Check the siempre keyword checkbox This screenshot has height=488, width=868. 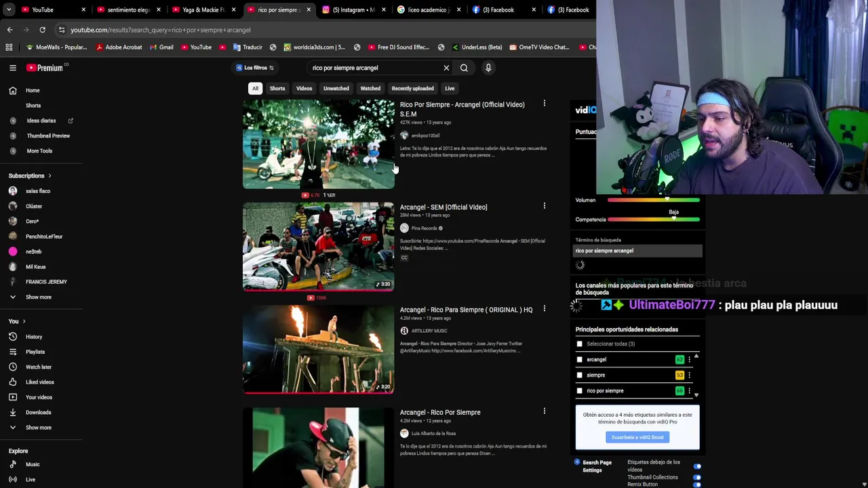579,375
